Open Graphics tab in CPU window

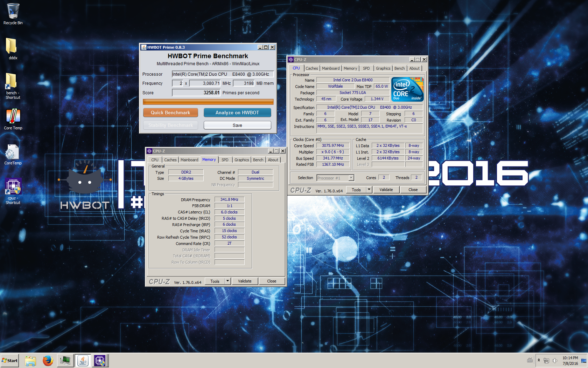tap(383, 68)
